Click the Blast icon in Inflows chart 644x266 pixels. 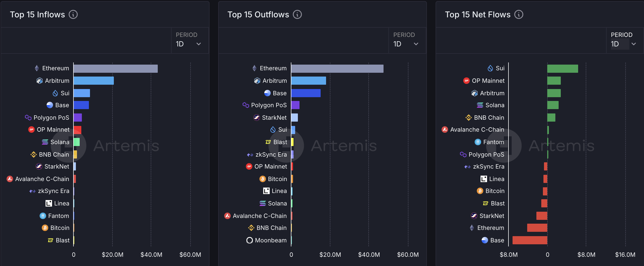click(x=50, y=240)
